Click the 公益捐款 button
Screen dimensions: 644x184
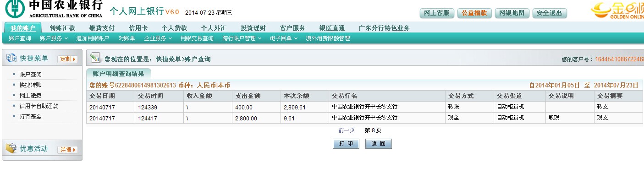[474, 13]
